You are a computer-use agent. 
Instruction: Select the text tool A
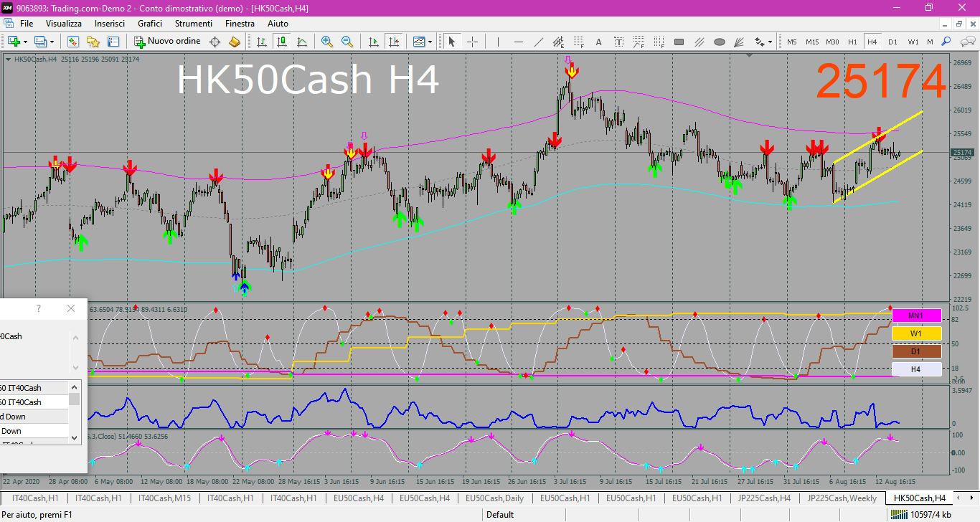[599, 42]
